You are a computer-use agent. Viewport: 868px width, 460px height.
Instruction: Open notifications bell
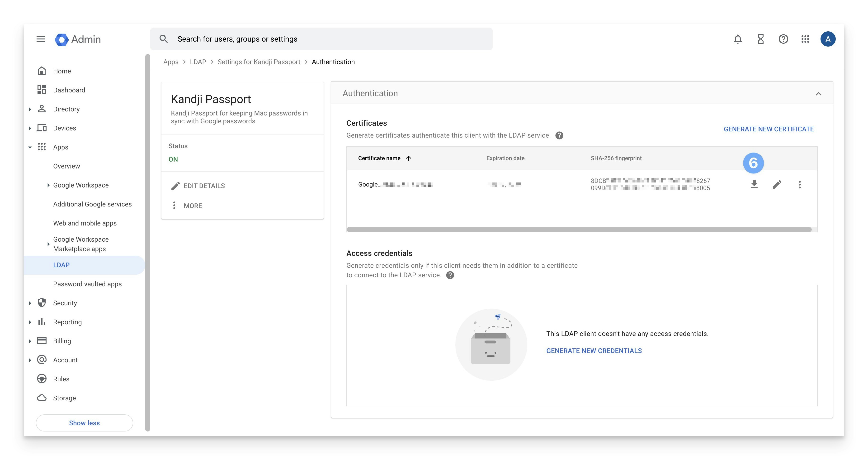[738, 39]
